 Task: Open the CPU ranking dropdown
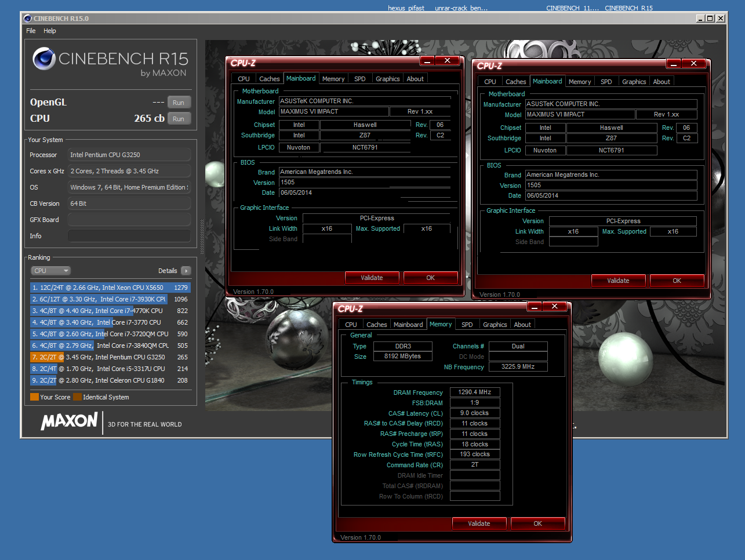(x=51, y=271)
